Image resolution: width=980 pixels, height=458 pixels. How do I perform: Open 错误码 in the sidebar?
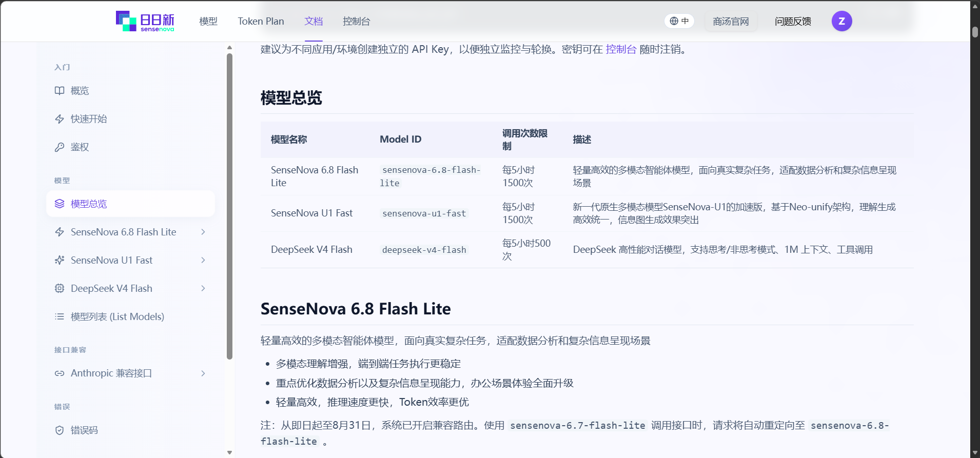(x=130, y=430)
